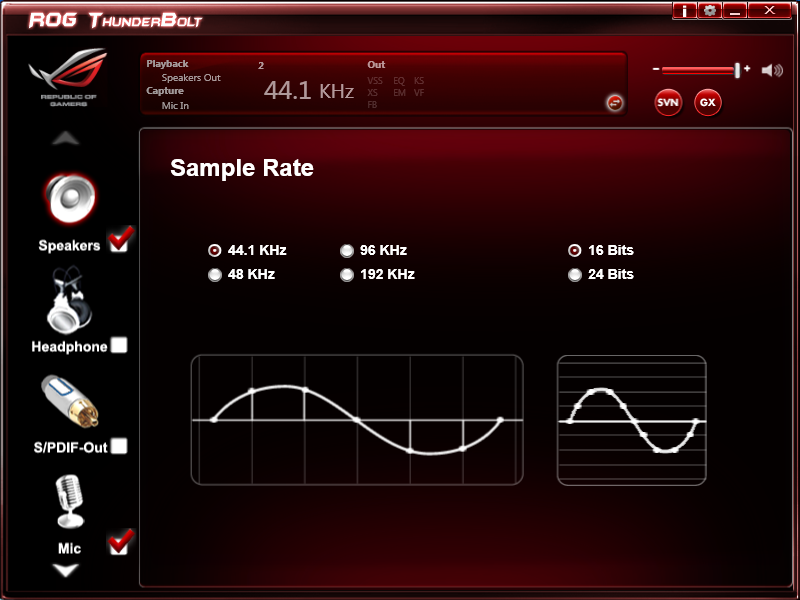Decrease volume with the minus icon

pyautogui.click(x=656, y=69)
